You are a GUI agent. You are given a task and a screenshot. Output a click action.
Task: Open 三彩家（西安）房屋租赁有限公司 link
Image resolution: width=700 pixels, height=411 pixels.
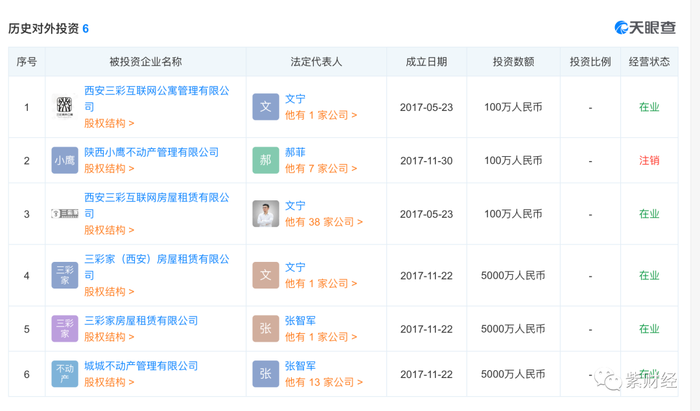pyautogui.click(x=157, y=267)
